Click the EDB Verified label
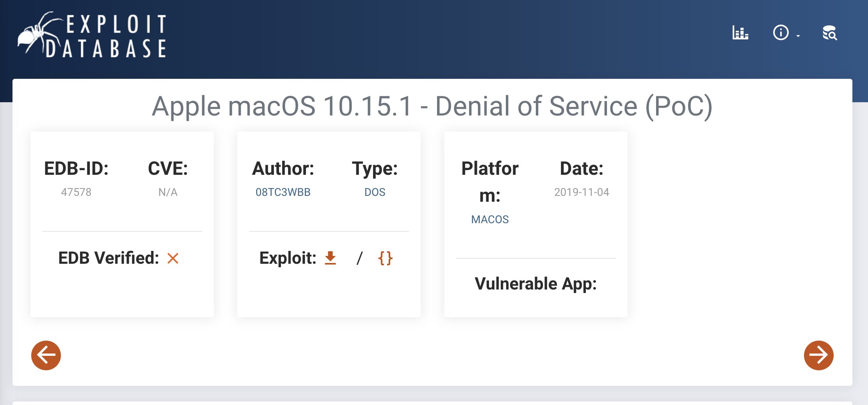This screenshot has height=405, width=868. pyautogui.click(x=108, y=258)
